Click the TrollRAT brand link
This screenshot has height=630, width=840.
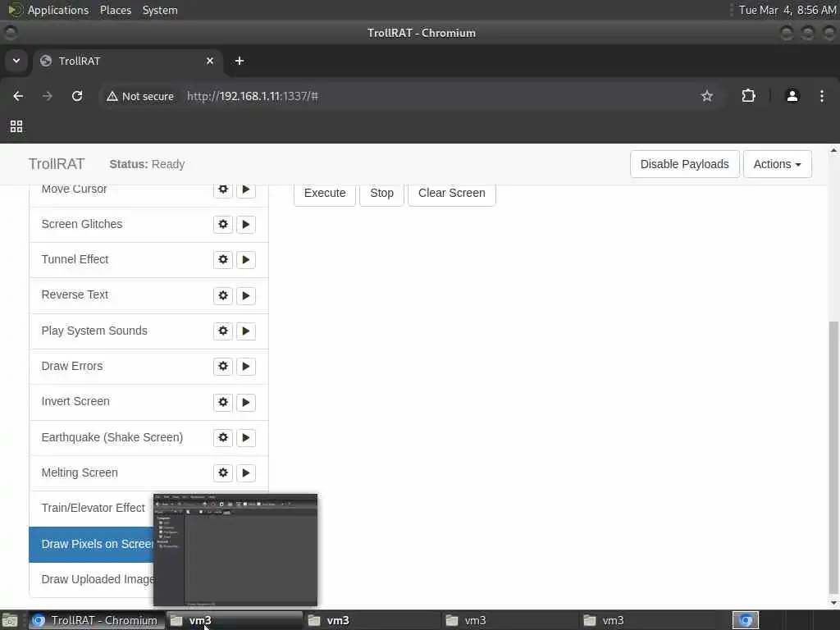coord(57,164)
